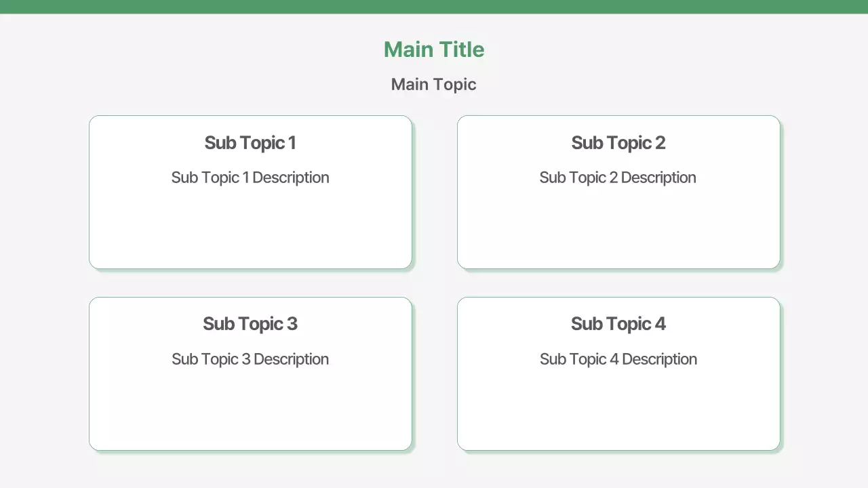Viewport: 868px width, 488px height.
Task: Click the "Sub Topic 4 Description" text
Action: (618, 359)
